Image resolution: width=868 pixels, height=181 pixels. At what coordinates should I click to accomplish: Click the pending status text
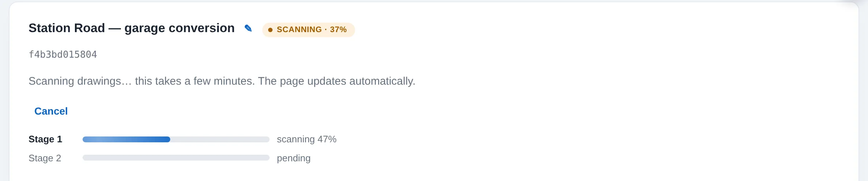click(x=294, y=158)
